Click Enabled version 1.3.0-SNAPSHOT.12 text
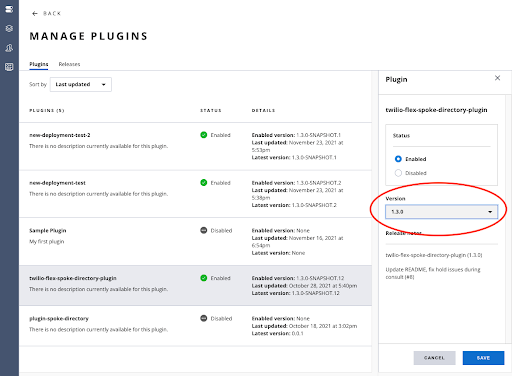512x376 pixels. (298, 278)
